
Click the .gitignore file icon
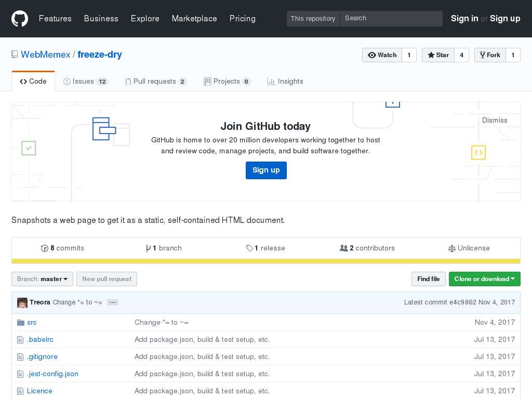coord(20,357)
